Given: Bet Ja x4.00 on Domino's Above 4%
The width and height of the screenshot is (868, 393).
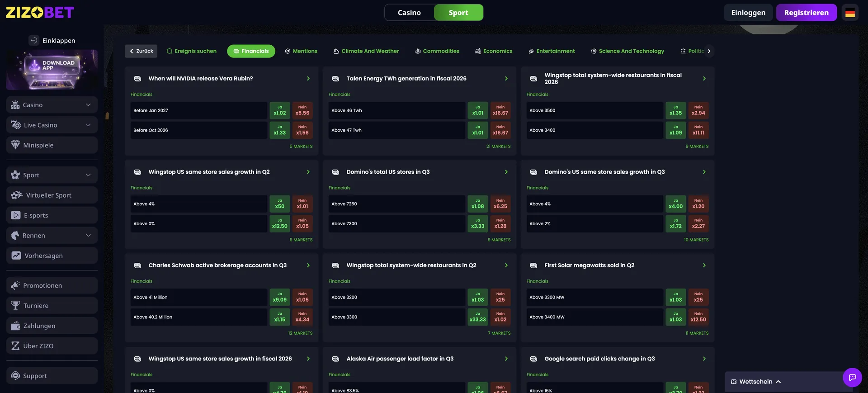Looking at the screenshot, I should (x=676, y=204).
